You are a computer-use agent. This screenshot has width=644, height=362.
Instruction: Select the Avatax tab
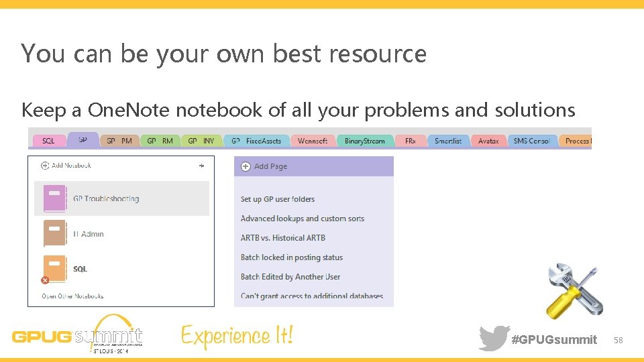(488, 141)
